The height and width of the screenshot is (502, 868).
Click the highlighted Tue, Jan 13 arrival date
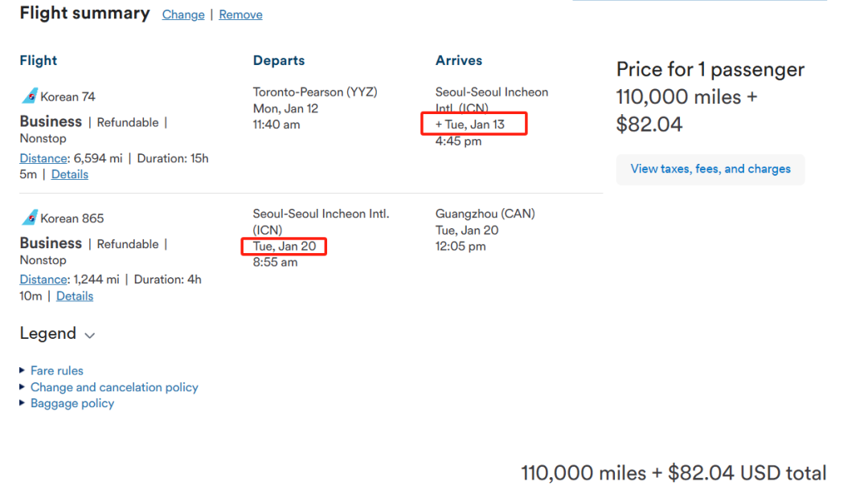pos(474,124)
